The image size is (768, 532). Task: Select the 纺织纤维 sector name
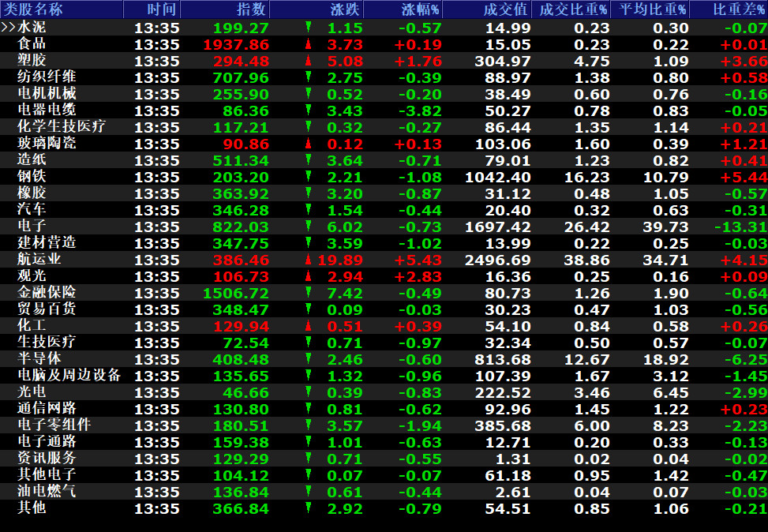tap(47, 77)
